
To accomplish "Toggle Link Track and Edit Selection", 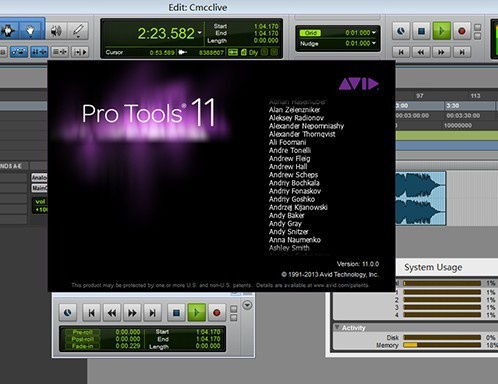I will click(x=60, y=52).
